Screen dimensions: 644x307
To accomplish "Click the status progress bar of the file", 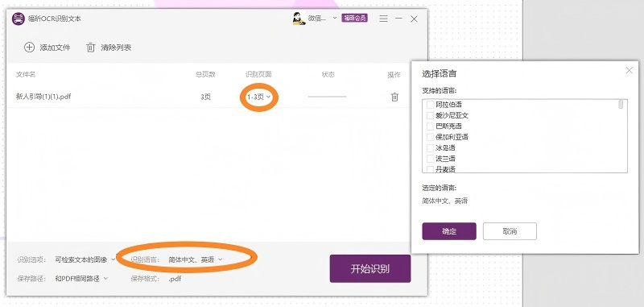I will click(328, 97).
